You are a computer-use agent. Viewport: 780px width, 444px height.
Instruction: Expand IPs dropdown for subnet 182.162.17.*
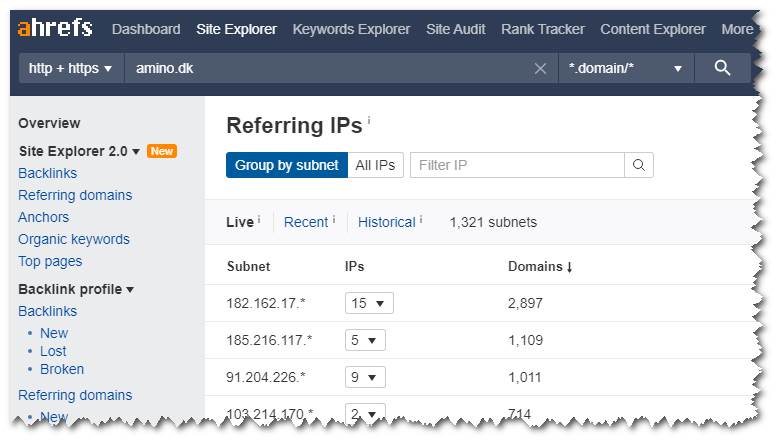click(369, 303)
